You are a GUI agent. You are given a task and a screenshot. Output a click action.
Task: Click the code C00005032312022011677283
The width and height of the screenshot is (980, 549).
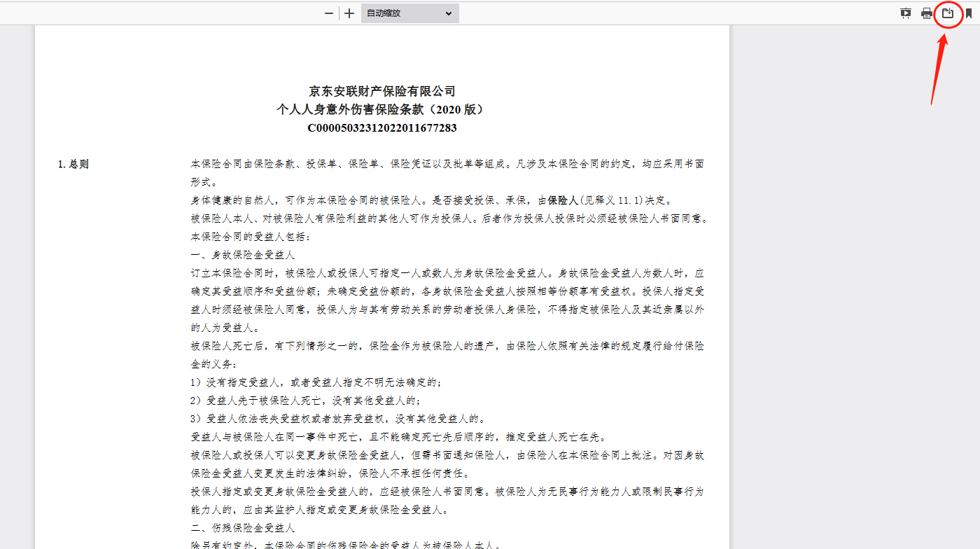382,128
